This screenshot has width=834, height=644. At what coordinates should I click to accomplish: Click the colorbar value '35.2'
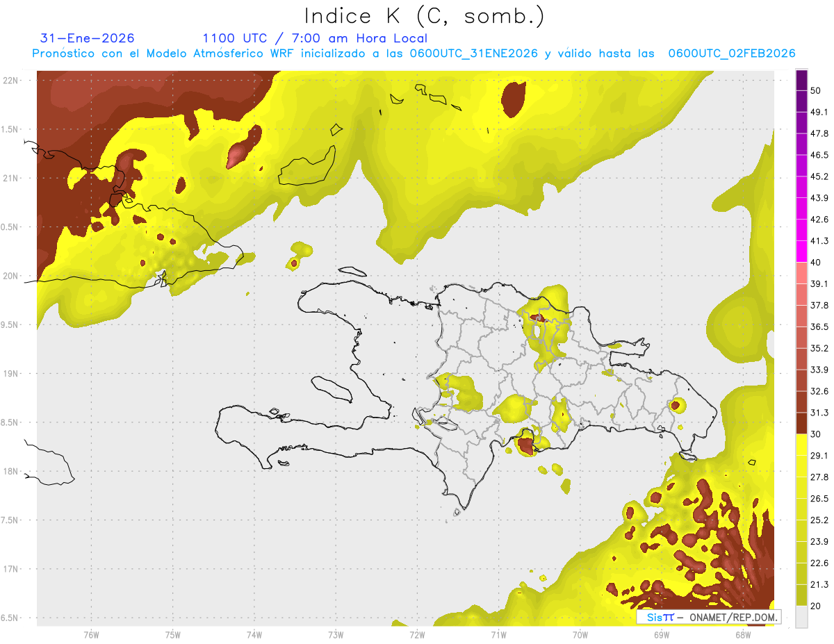pyautogui.click(x=819, y=348)
